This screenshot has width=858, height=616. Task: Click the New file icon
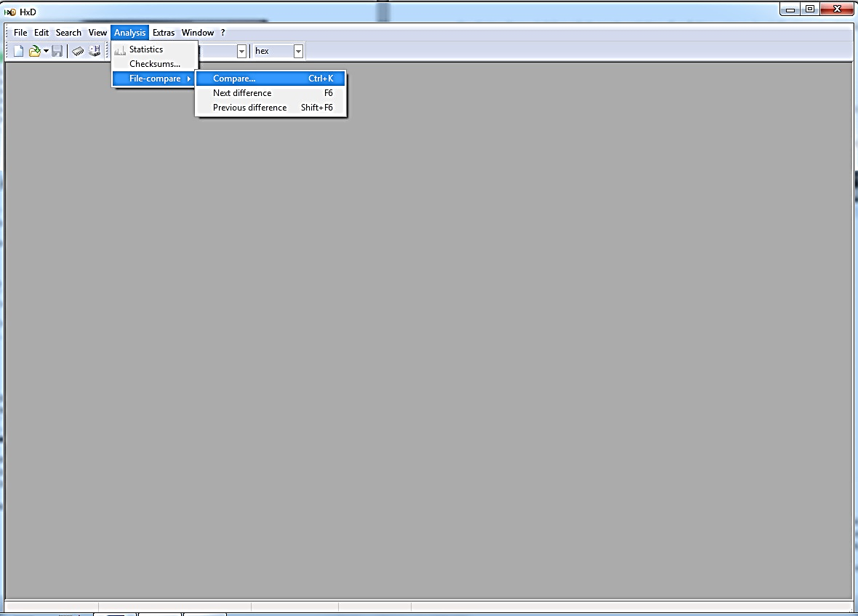click(19, 51)
